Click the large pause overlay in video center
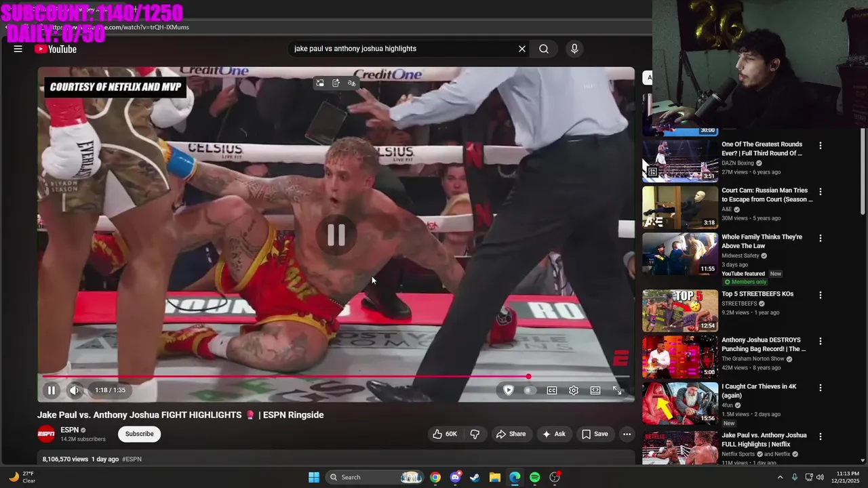The height and width of the screenshot is (488, 868). tap(336, 235)
